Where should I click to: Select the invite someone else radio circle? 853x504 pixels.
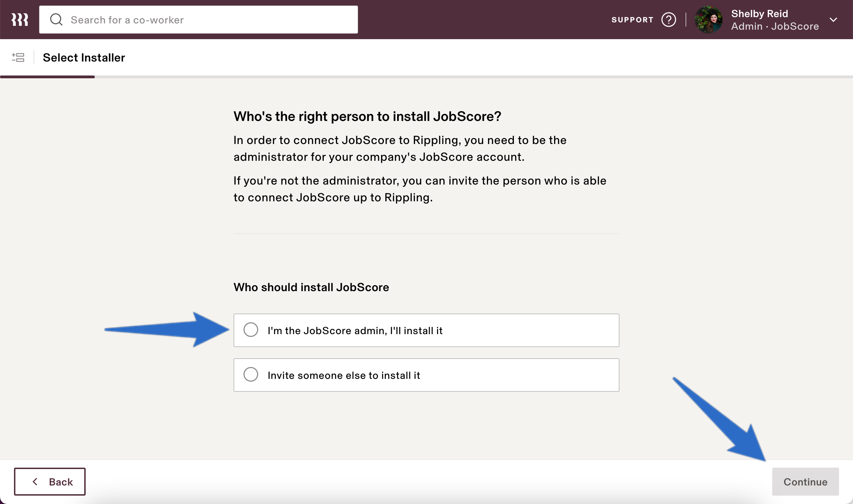[x=251, y=374]
